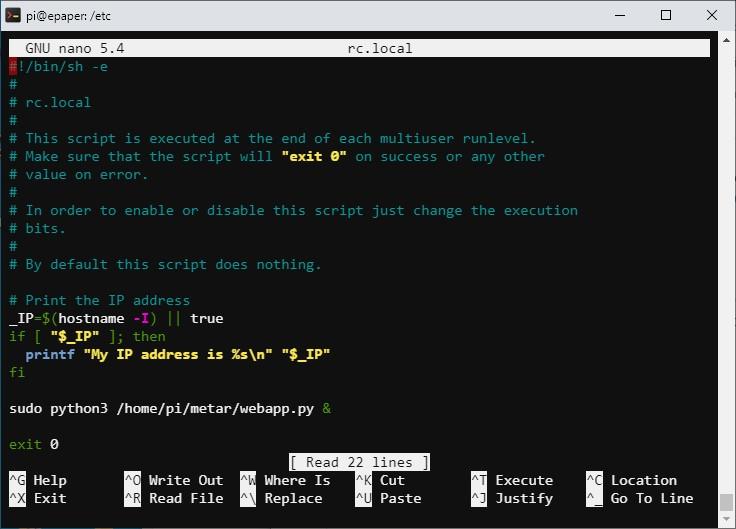Minimize the pi@epaper terminal window
The height and width of the screenshot is (529, 736).
tap(620, 15)
